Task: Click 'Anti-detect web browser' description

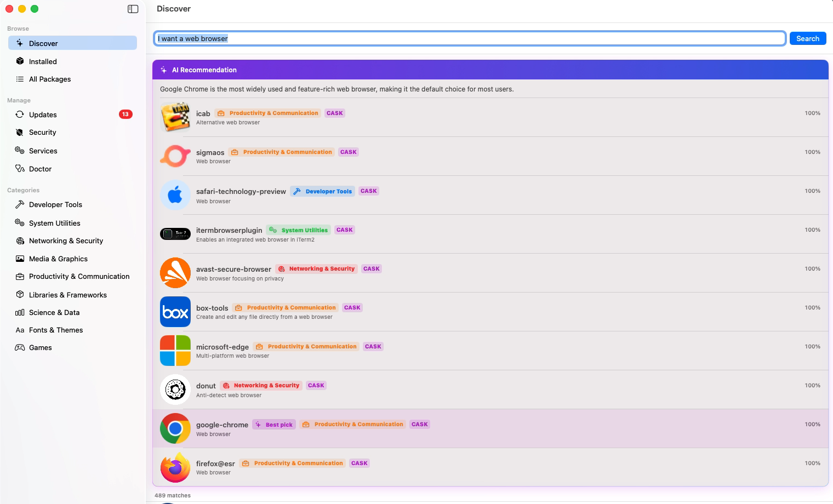Action: (229, 396)
